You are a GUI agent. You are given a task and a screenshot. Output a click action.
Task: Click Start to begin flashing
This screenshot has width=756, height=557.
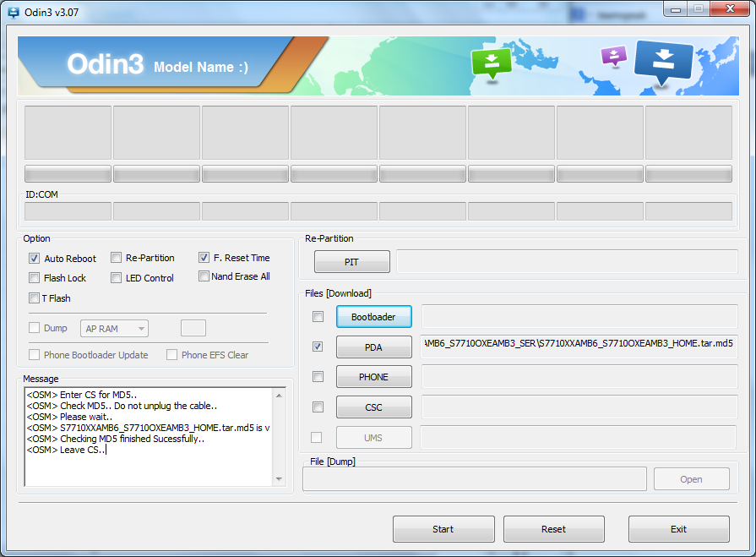443,529
